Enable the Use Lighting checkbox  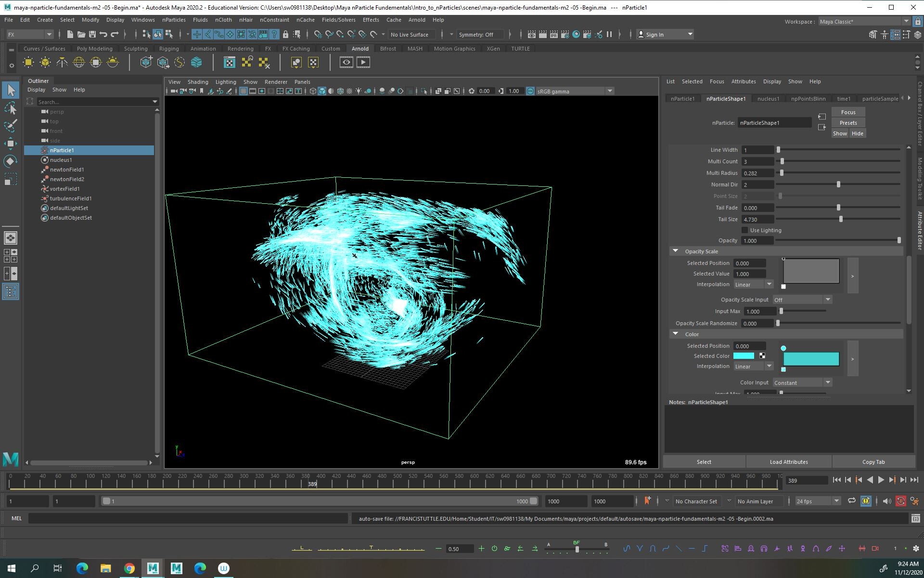pyautogui.click(x=745, y=230)
